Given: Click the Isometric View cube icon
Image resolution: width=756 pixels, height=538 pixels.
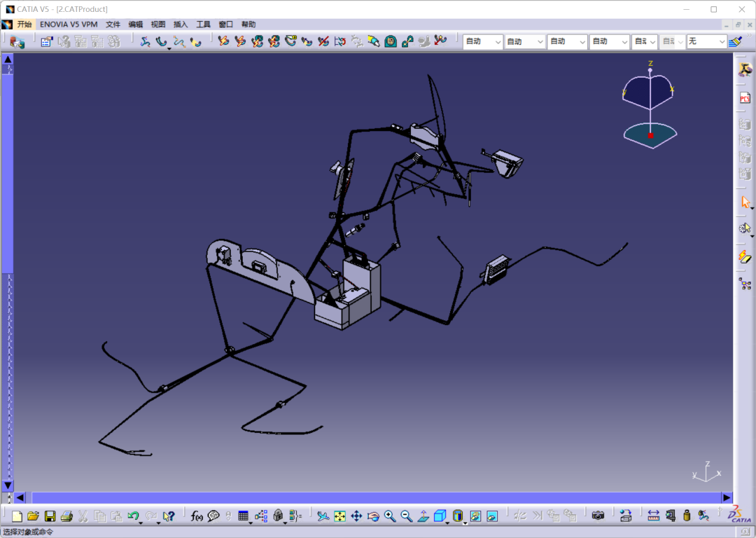Looking at the screenshot, I should point(440,516).
